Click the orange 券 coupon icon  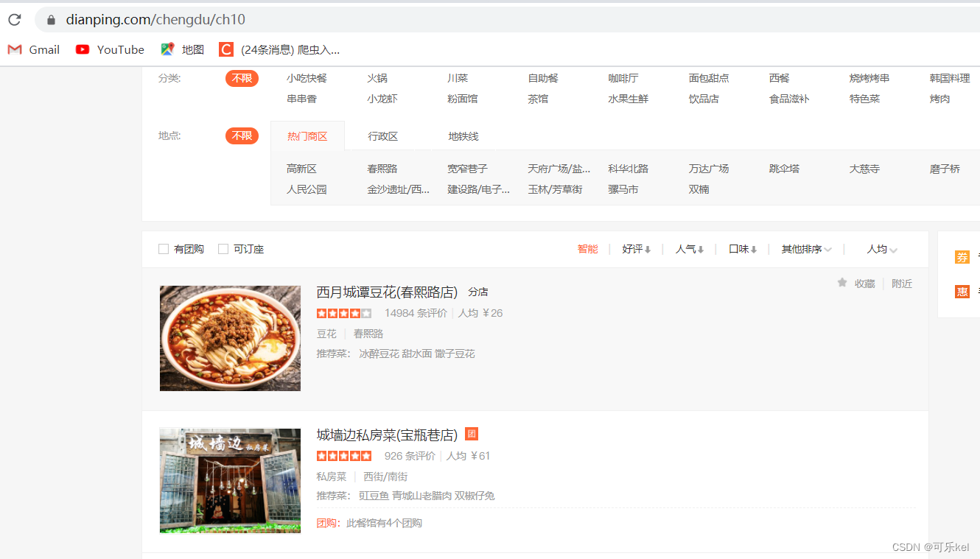(962, 257)
